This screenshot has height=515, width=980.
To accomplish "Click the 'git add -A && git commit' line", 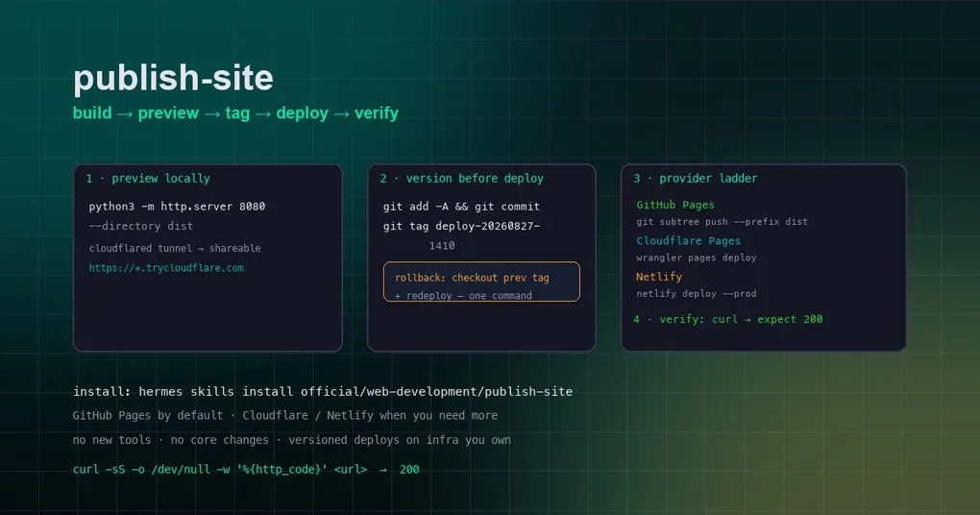I will [x=461, y=207].
